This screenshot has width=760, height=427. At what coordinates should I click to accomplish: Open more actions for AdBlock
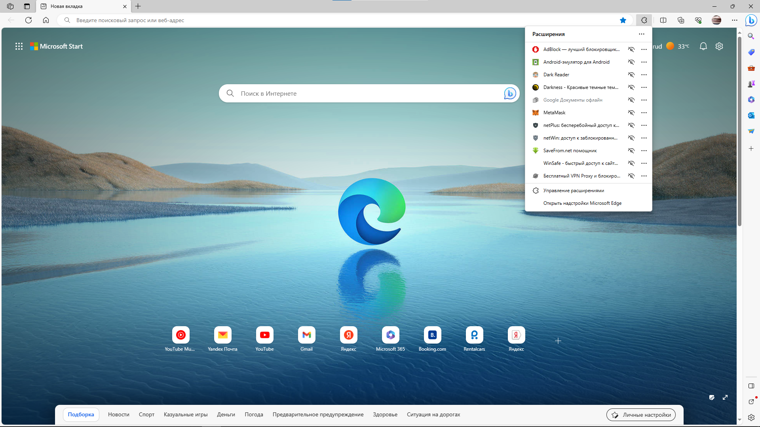[644, 49]
